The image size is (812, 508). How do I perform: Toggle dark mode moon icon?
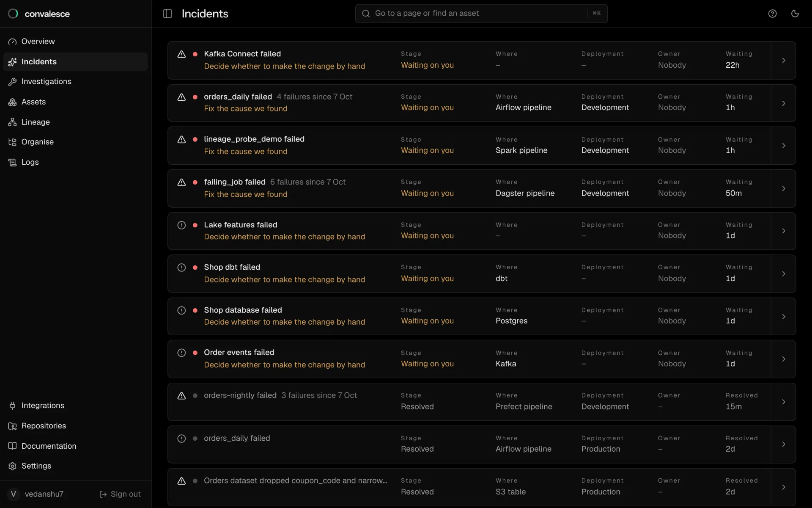click(x=795, y=14)
